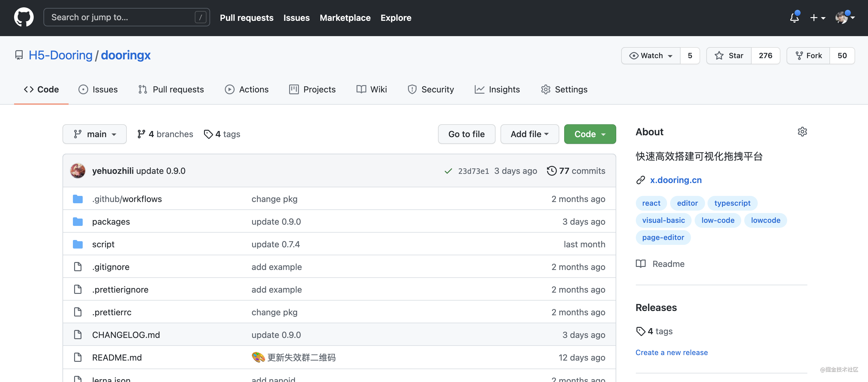Expand the green Code dropdown

(590, 134)
